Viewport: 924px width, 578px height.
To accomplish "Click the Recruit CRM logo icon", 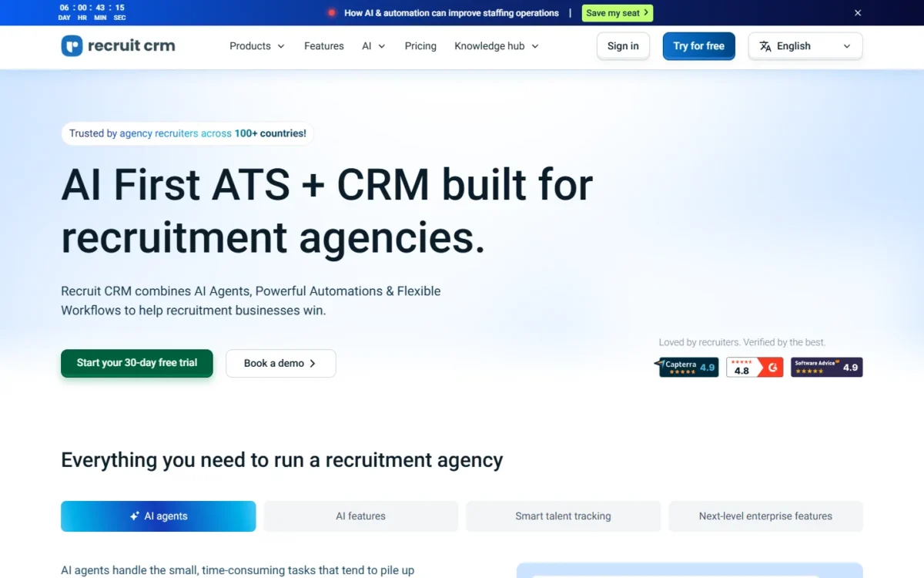I will [72, 45].
